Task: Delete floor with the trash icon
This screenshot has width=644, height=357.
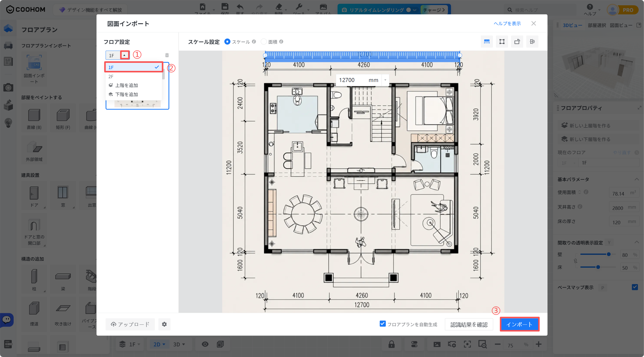Action: (x=167, y=55)
